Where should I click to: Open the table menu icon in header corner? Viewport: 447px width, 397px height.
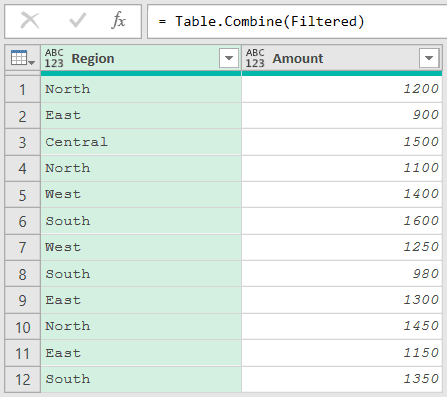23,58
